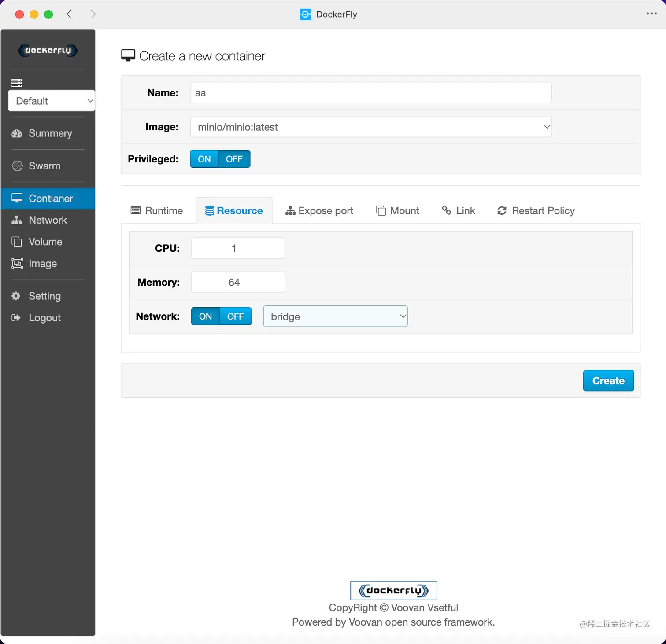666x644 pixels.
Task: Switch to the Expose port tab
Action: pos(319,211)
